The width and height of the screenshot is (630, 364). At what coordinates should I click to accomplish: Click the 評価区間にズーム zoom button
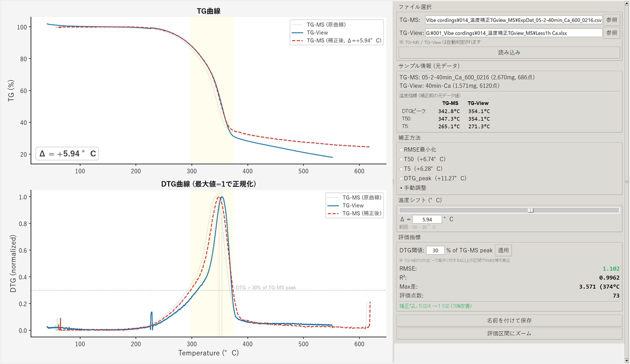509,334
